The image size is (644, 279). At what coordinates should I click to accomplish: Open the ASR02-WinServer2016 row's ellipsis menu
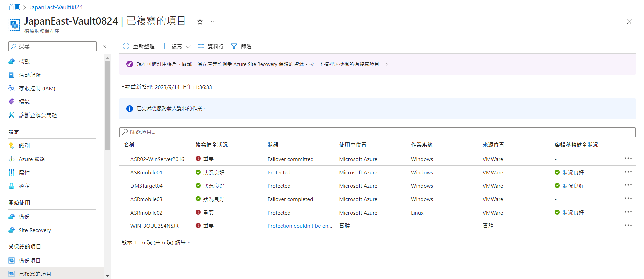tap(628, 158)
